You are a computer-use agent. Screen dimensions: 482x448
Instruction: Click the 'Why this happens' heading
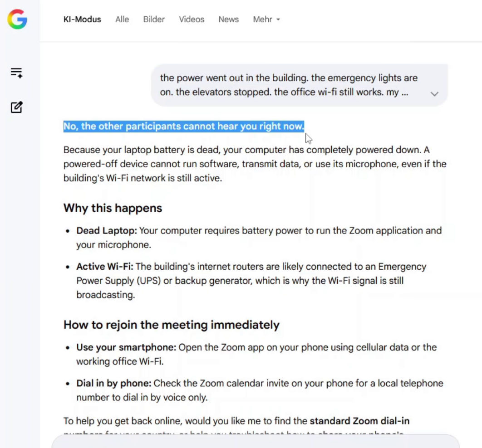pos(113,208)
